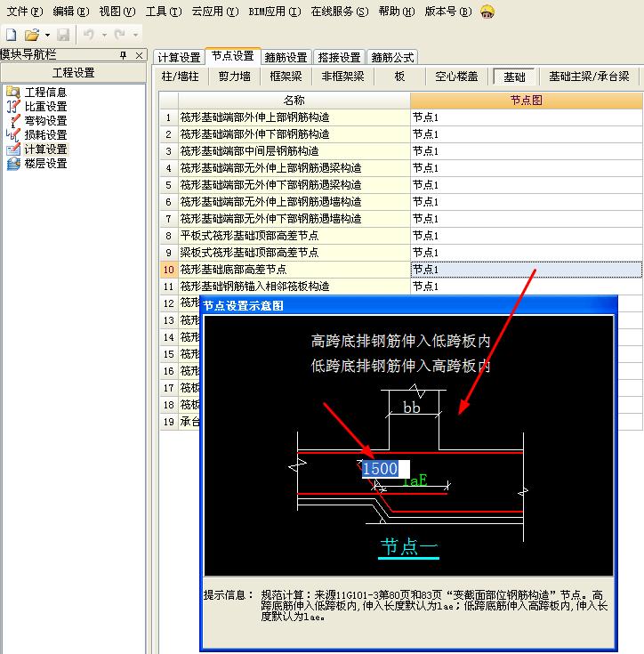Image resolution: width=644 pixels, height=654 pixels.
Task: Open the 在线服务(S) menu
Action: coord(340,12)
